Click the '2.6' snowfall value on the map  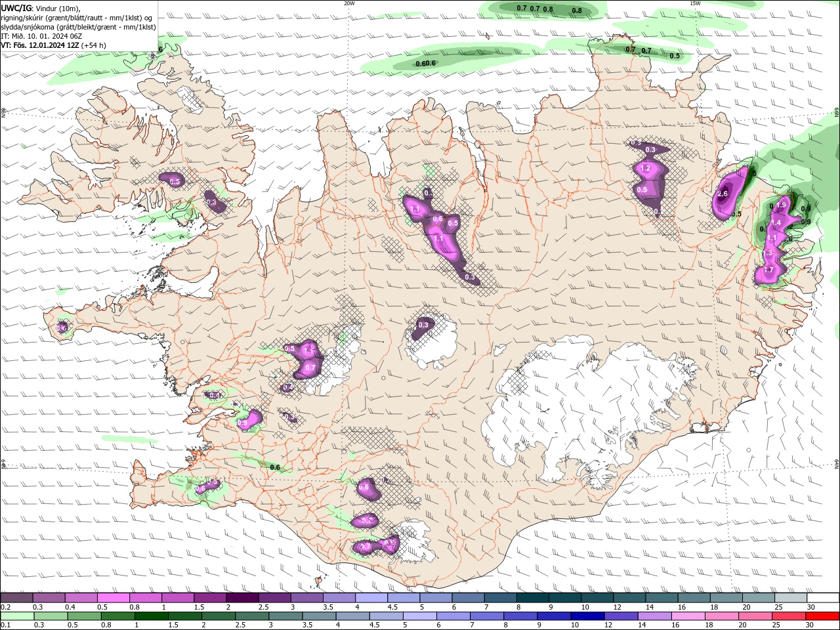coord(723,194)
